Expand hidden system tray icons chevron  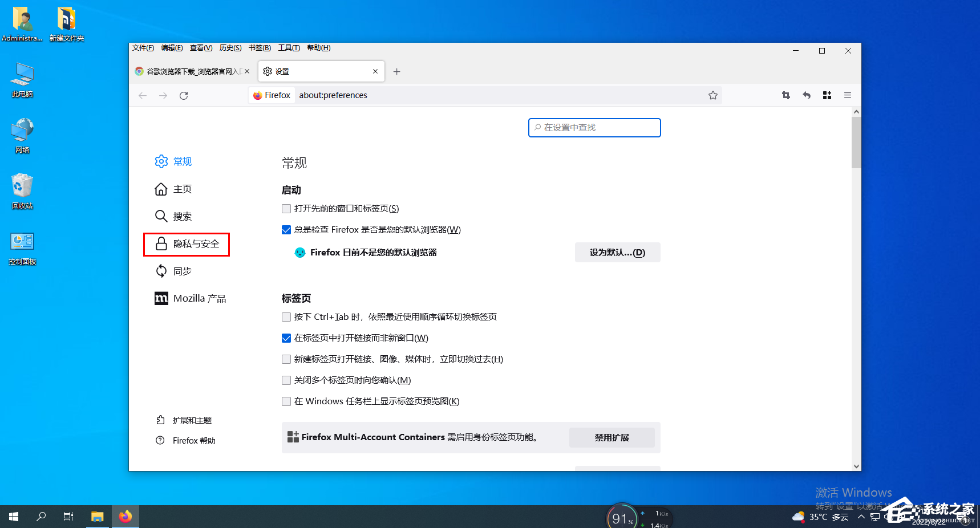point(861,517)
